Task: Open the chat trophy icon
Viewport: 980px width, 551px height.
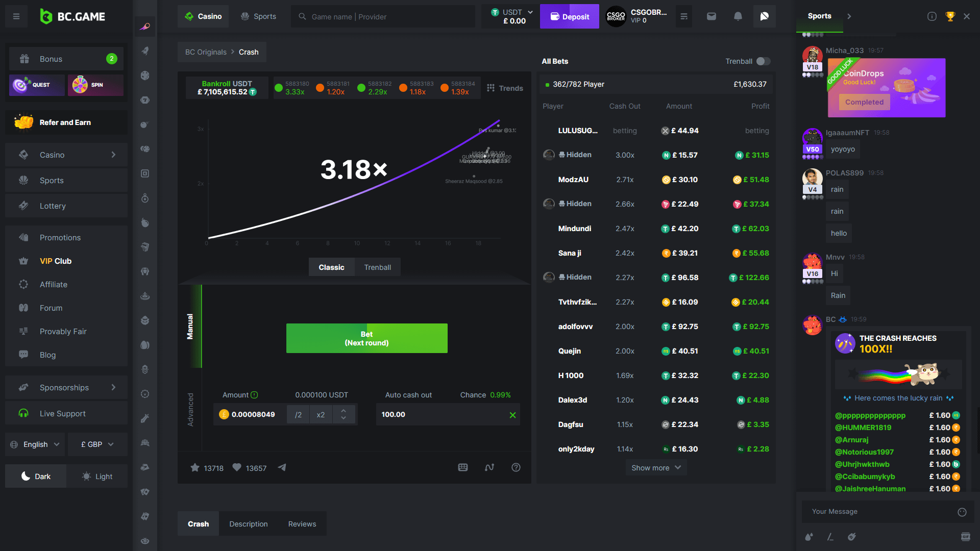Action: coord(950,16)
